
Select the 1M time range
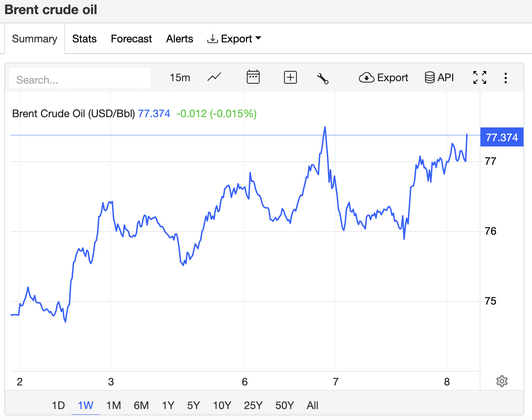click(113, 405)
